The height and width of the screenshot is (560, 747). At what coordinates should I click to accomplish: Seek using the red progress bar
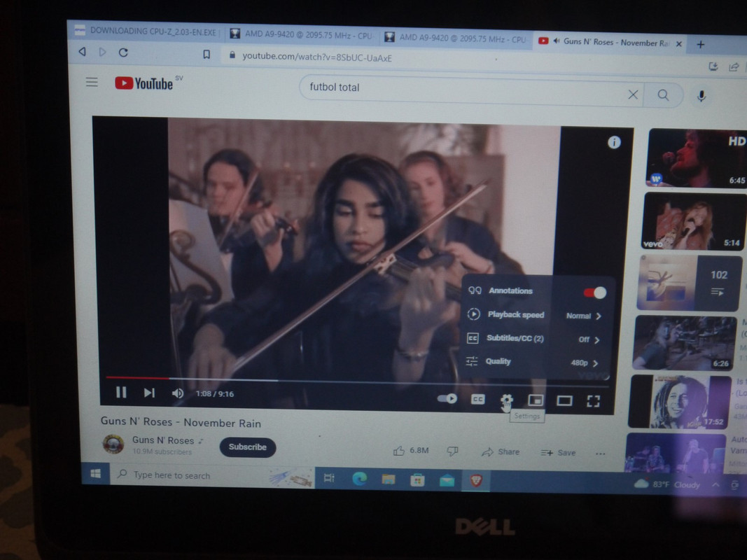(x=137, y=377)
